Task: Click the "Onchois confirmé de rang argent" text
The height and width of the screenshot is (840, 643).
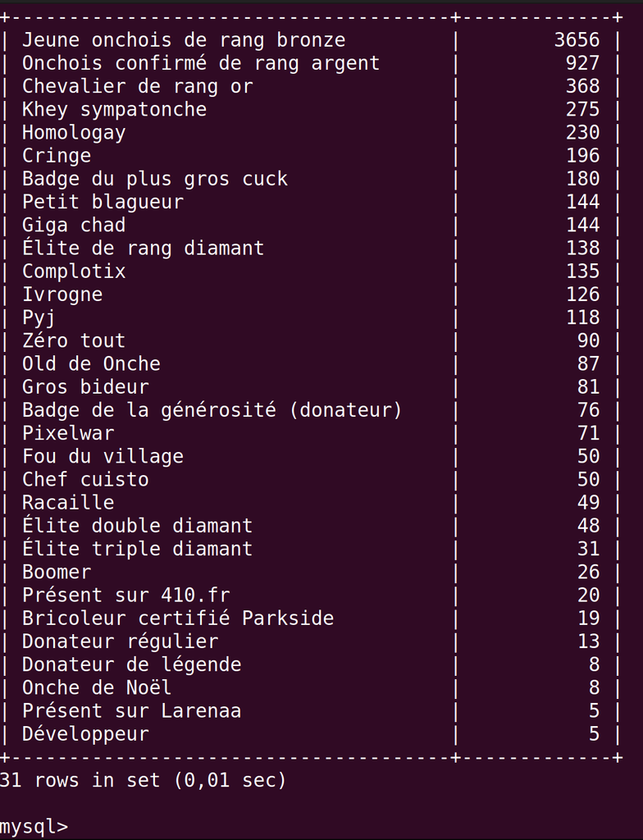Action: pyautogui.click(x=201, y=63)
